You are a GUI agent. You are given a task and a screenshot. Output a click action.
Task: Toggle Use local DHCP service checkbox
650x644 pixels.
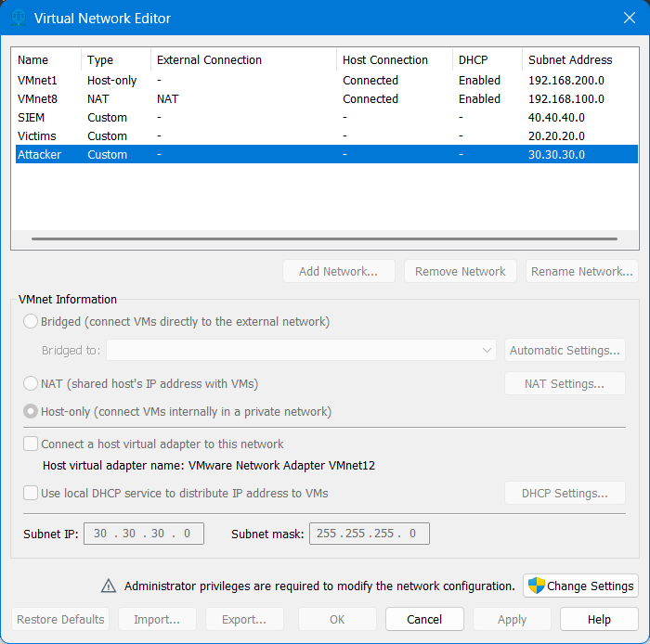click(x=32, y=493)
